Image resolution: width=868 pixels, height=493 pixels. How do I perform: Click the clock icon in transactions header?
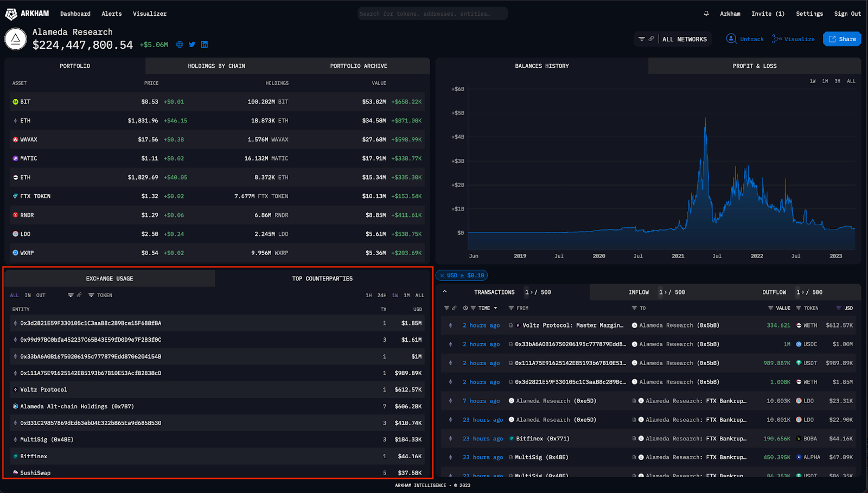[x=465, y=308]
